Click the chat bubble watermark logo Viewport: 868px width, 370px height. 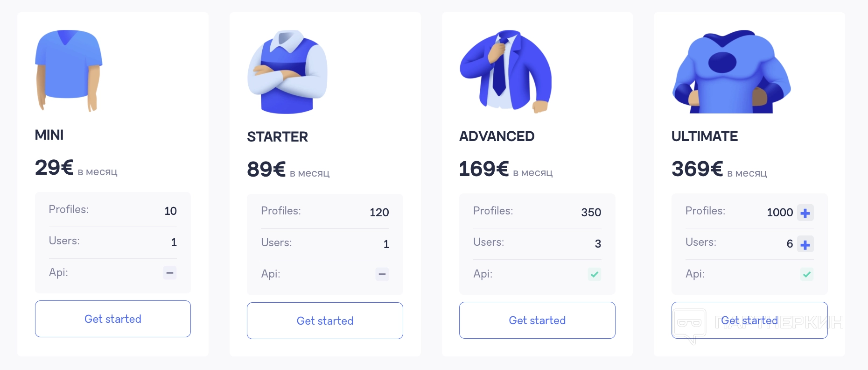pos(690,326)
